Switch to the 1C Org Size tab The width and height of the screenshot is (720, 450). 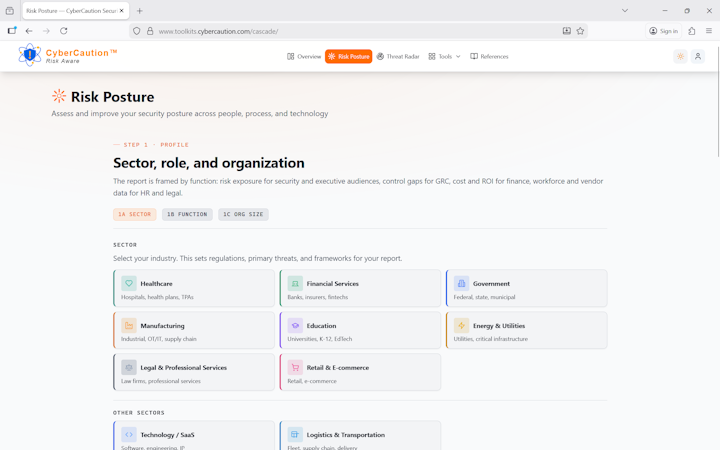pos(245,214)
